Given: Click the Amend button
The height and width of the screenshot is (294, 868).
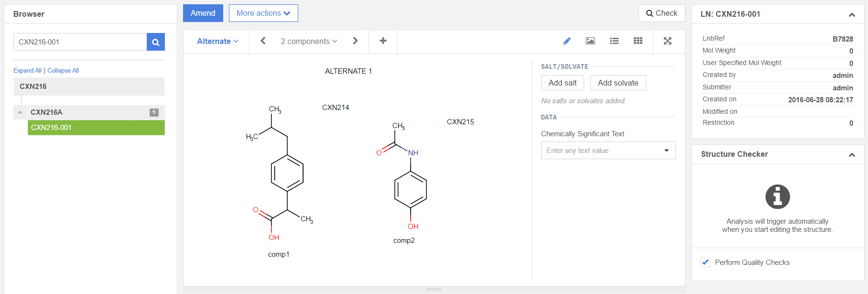Looking at the screenshot, I should point(203,13).
